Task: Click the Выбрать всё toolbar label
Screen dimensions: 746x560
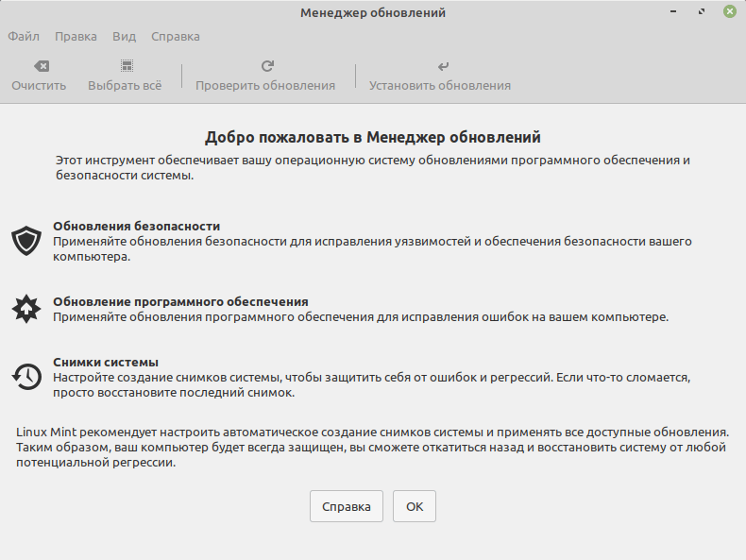Action: pos(125,86)
